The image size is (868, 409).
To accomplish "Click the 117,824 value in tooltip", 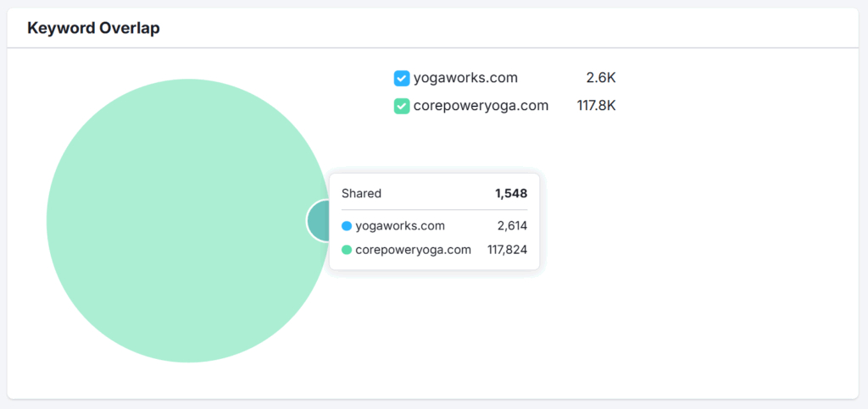I will coord(508,250).
